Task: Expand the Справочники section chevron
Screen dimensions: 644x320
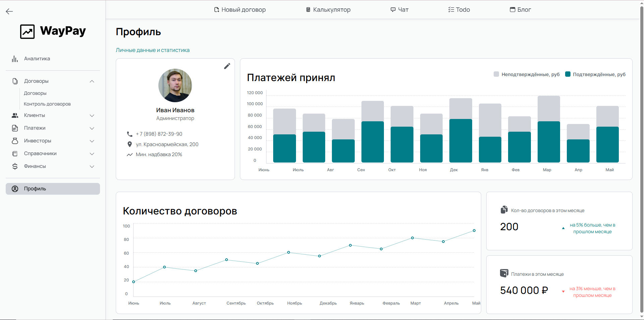Action: point(92,154)
